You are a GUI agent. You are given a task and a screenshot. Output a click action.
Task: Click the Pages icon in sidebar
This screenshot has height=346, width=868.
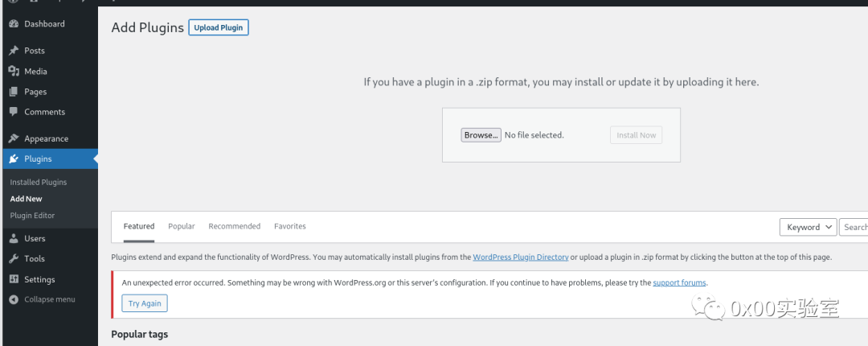pos(14,92)
